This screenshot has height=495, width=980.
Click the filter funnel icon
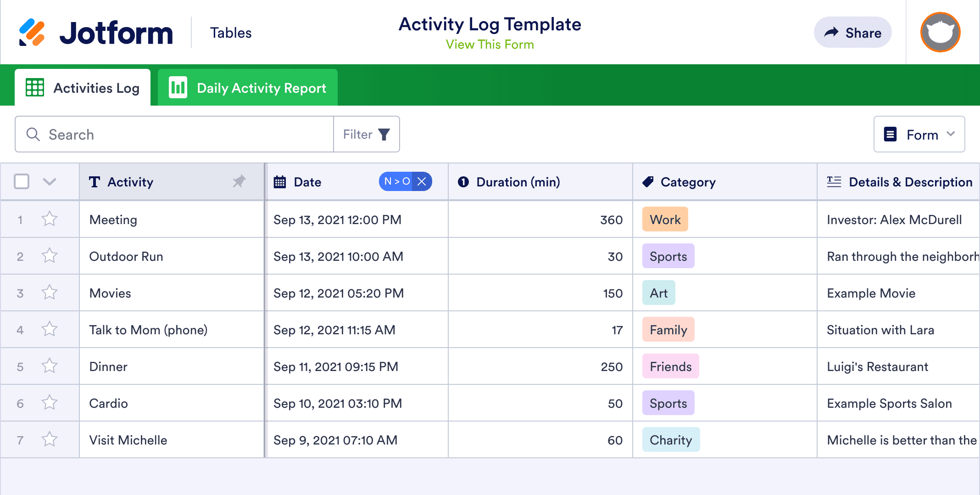click(x=384, y=134)
